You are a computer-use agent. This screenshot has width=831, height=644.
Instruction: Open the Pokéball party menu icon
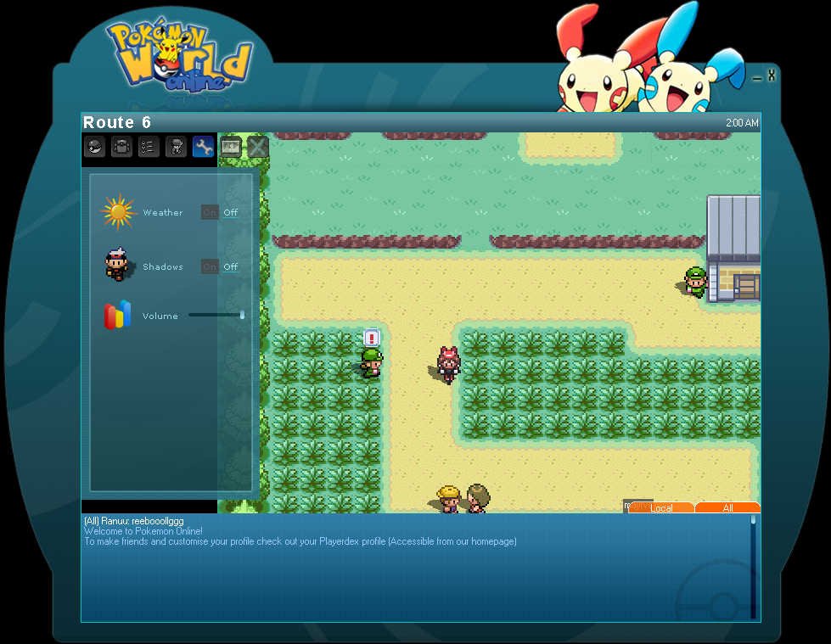(x=94, y=147)
